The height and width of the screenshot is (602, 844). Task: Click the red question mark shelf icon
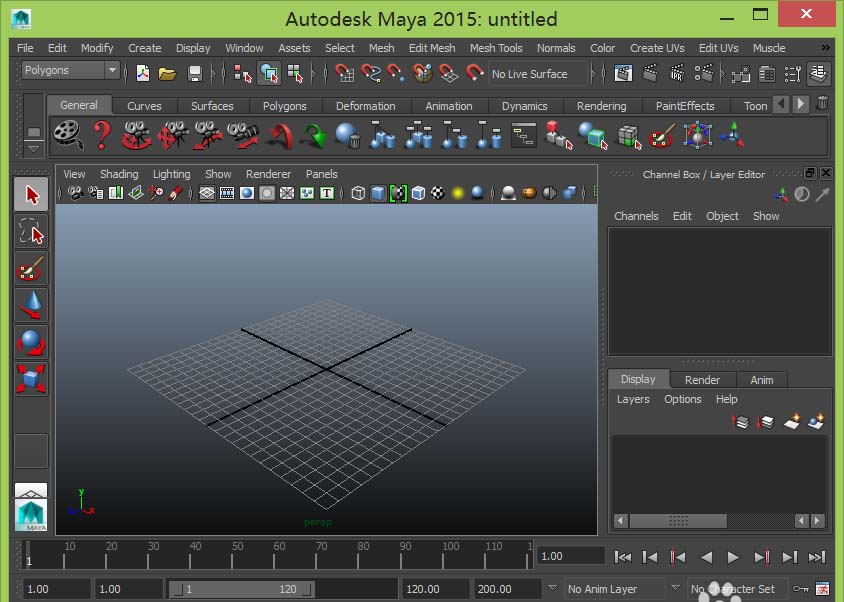click(102, 134)
